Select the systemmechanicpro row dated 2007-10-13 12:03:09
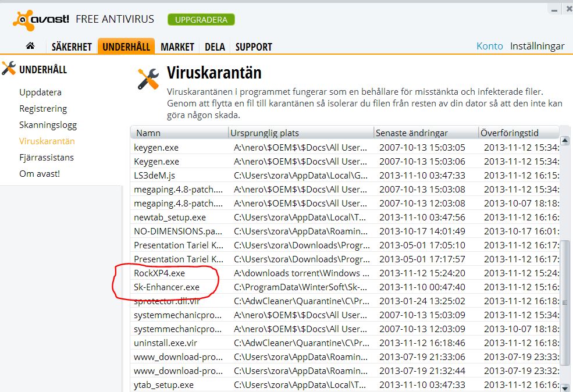This screenshot has height=392, width=573. 344,329
